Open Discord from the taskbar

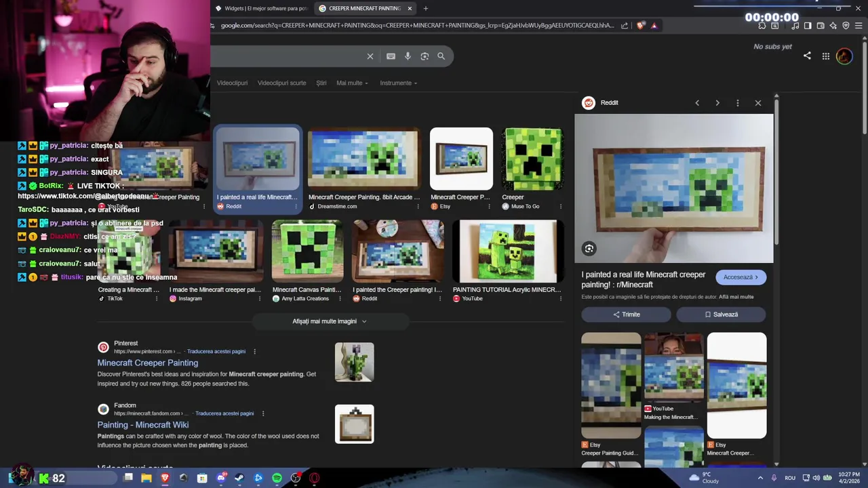pyautogui.click(x=220, y=478)
